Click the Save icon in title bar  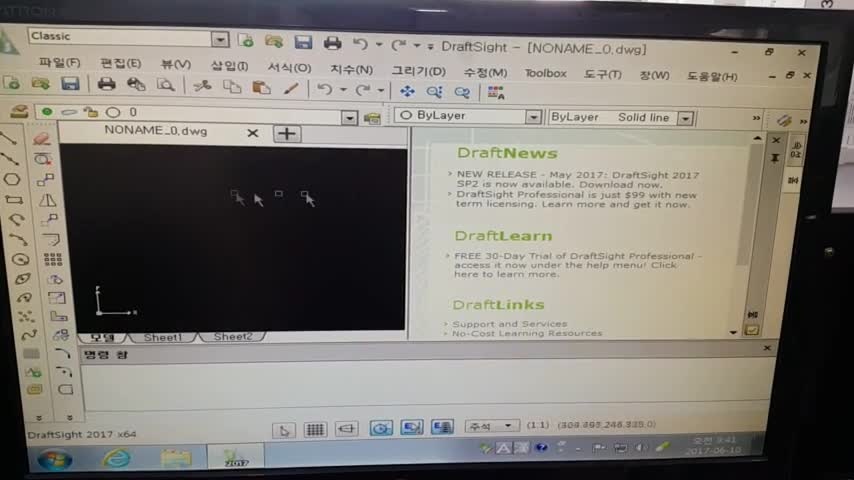click(x=303, y=42)
